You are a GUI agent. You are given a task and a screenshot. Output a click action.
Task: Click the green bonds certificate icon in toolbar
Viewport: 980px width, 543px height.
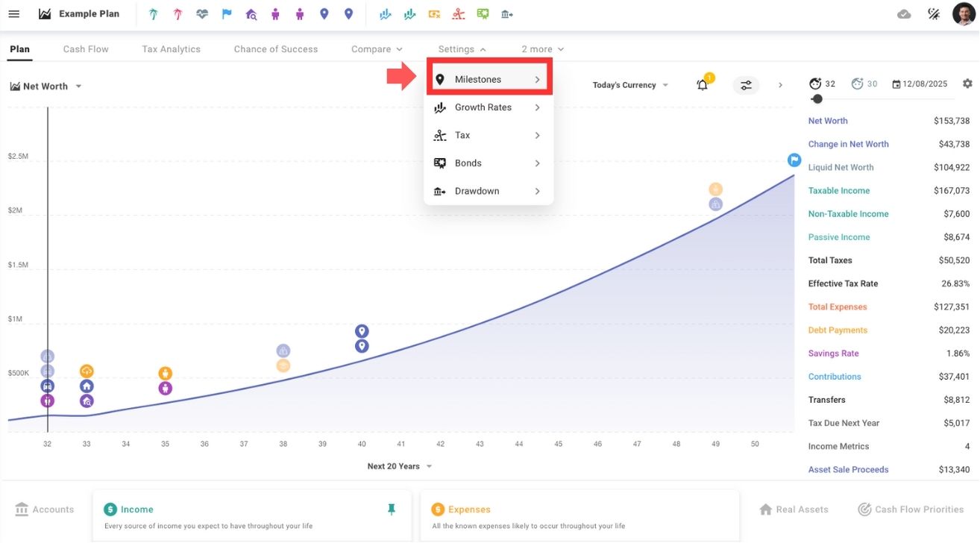(483, 14)
